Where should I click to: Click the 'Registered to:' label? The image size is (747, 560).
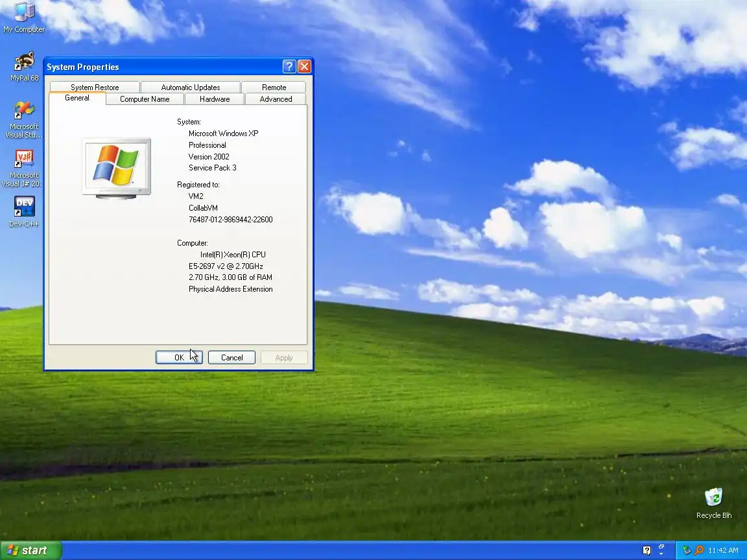click(198, 185)
